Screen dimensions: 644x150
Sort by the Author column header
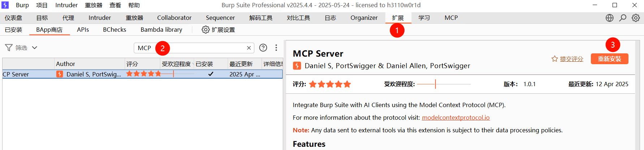point(90,64)
